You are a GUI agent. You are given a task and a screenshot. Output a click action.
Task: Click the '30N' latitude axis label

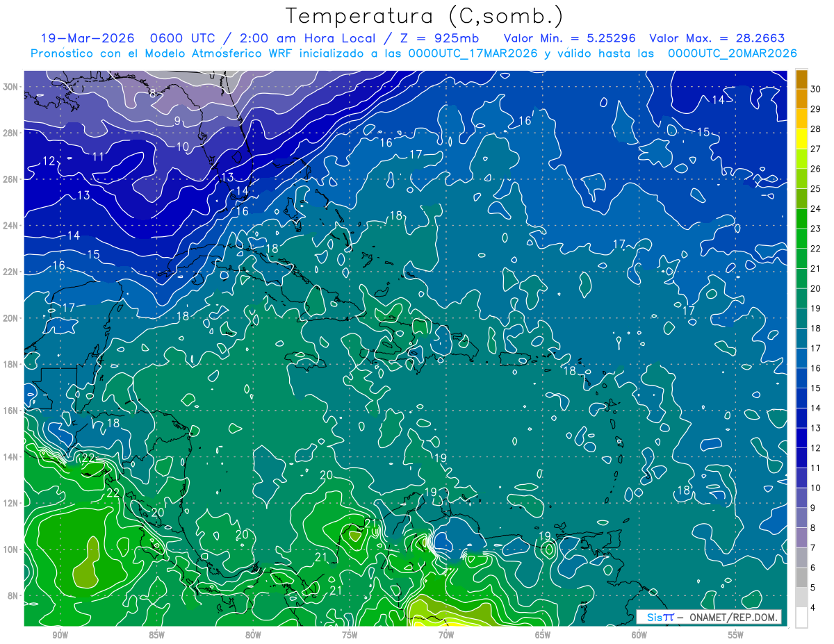click(11, 86)
